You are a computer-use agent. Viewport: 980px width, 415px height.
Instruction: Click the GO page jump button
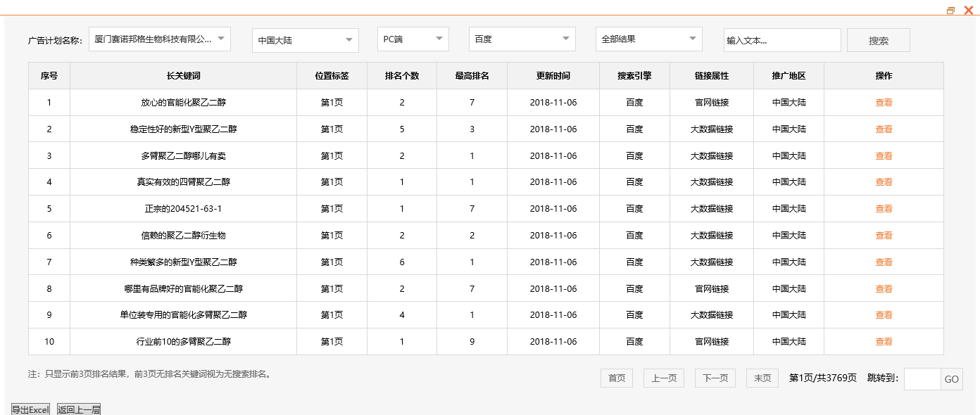[x=952, y=379]
